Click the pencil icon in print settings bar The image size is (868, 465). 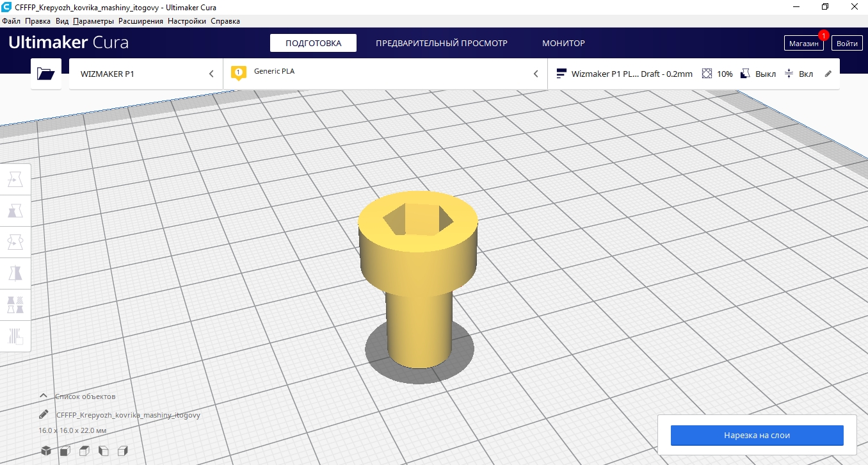(x=828, y=74)
